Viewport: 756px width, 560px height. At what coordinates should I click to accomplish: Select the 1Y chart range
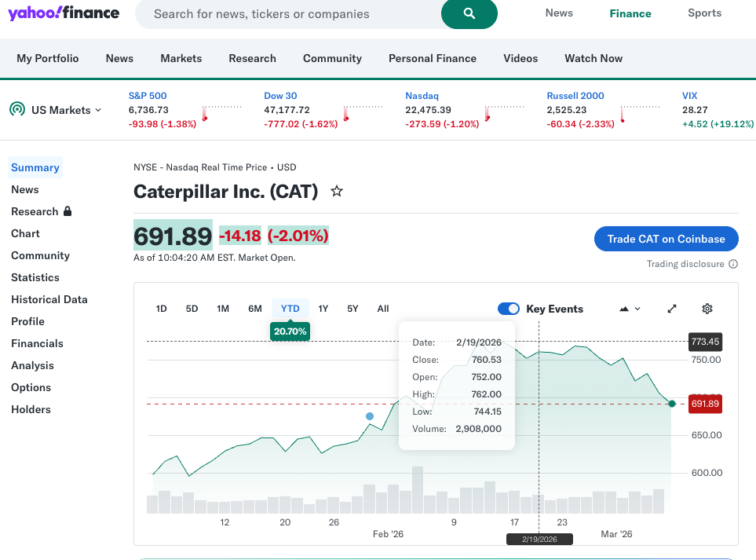click(x=323, y=309)
